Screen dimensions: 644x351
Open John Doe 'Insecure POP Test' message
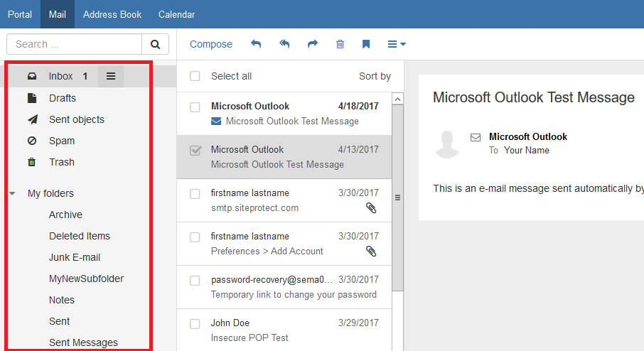(284, 330)
